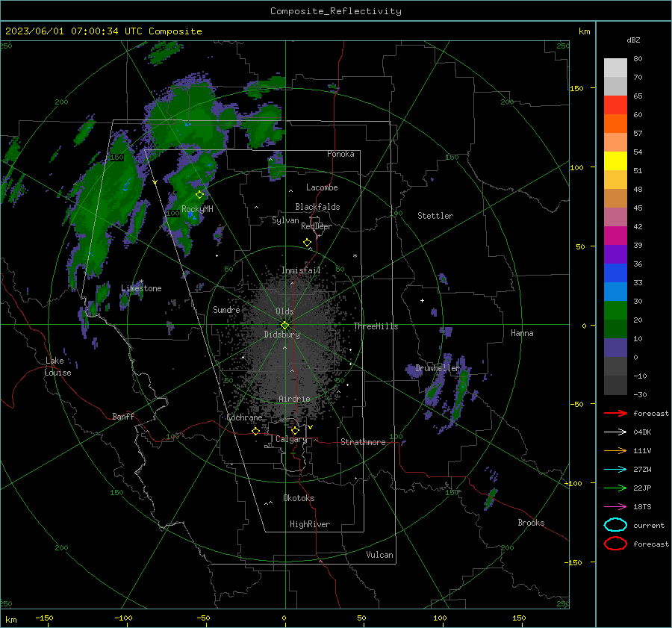
Task: Click the Innisfail city label
Action: [301, 270]
